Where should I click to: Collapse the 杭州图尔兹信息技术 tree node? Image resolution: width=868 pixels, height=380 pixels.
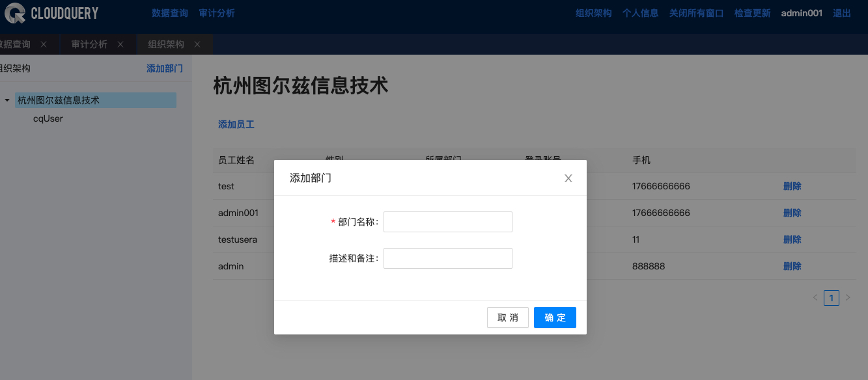pos(7,100)
